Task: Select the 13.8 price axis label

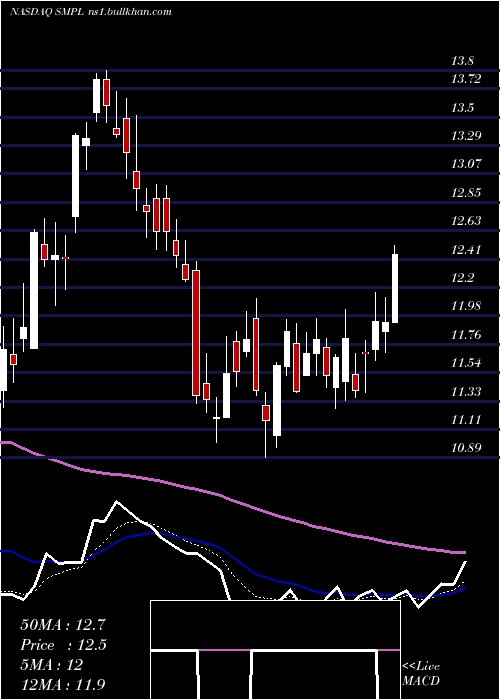Action: pyautogui.click(x=463, y=61)
